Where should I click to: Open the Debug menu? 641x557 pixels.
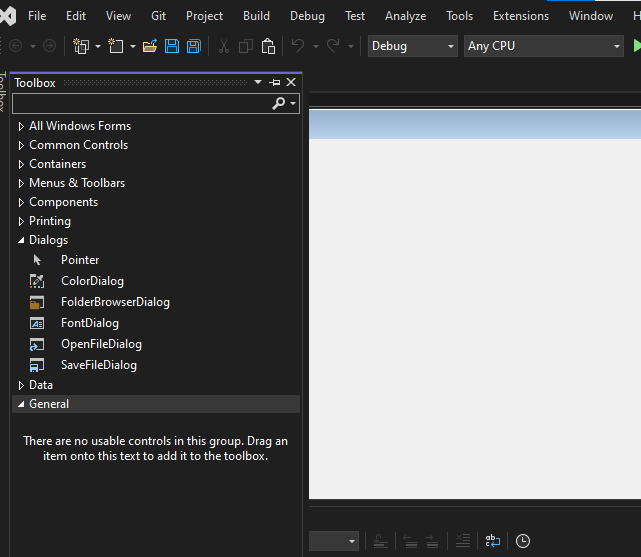click(307, 16)
